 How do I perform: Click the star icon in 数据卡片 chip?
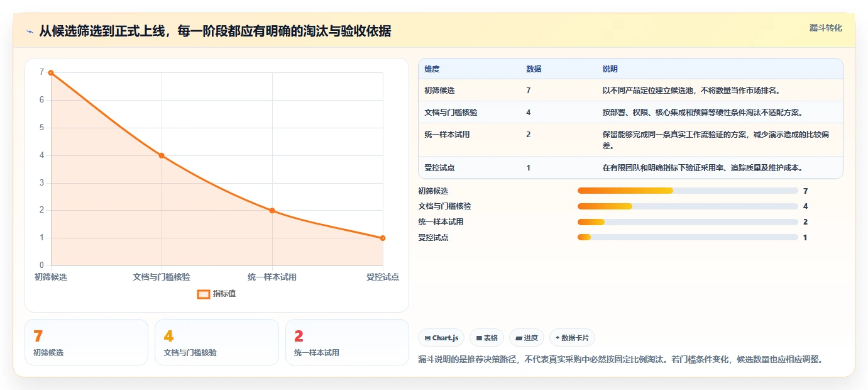558,338
